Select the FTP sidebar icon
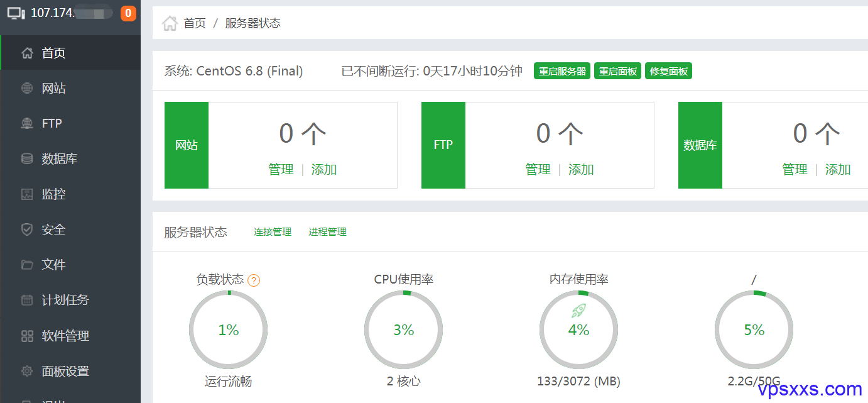Viewport: 868px width, 403px height. pos(27,123)
